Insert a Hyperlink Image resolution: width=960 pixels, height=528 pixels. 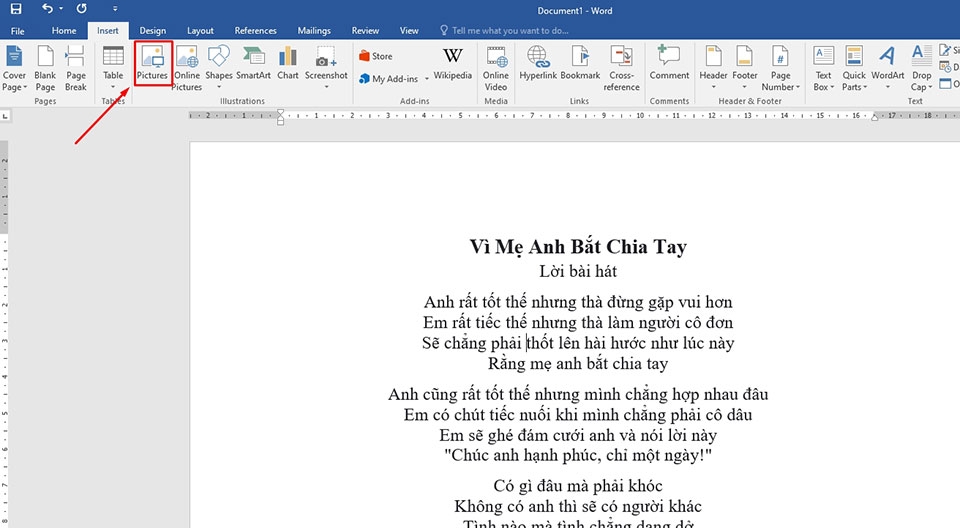pos(538,64)
